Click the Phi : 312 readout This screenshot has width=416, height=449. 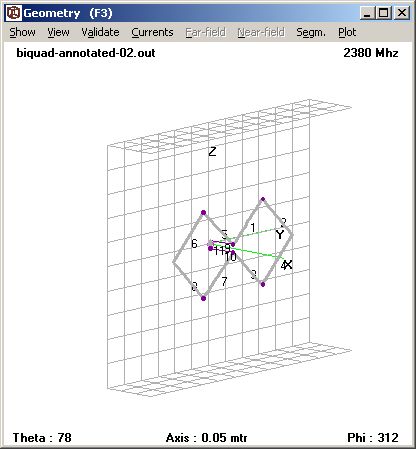373,437
